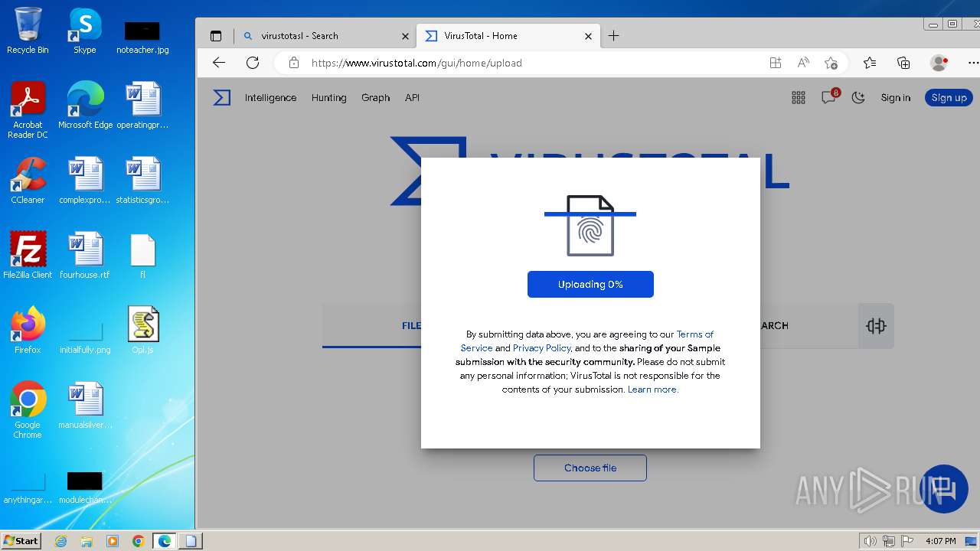View site information lock icon
Screen dimensions: 980x551
(x=294, y=63)
